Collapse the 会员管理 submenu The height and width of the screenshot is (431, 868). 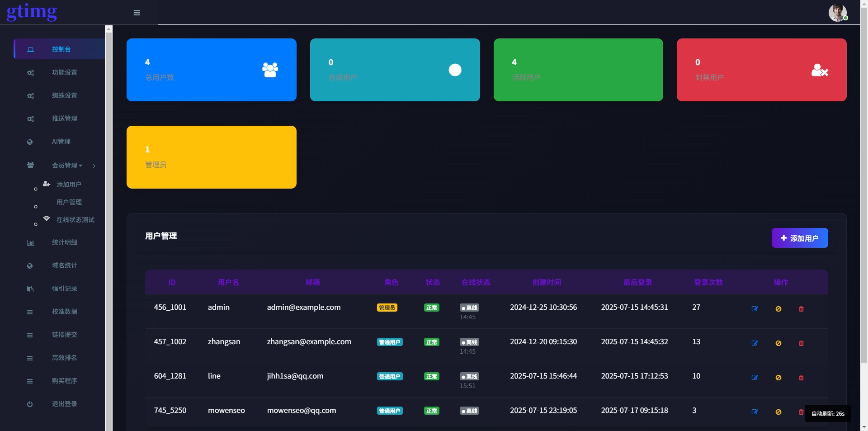(x=67, y=166)
